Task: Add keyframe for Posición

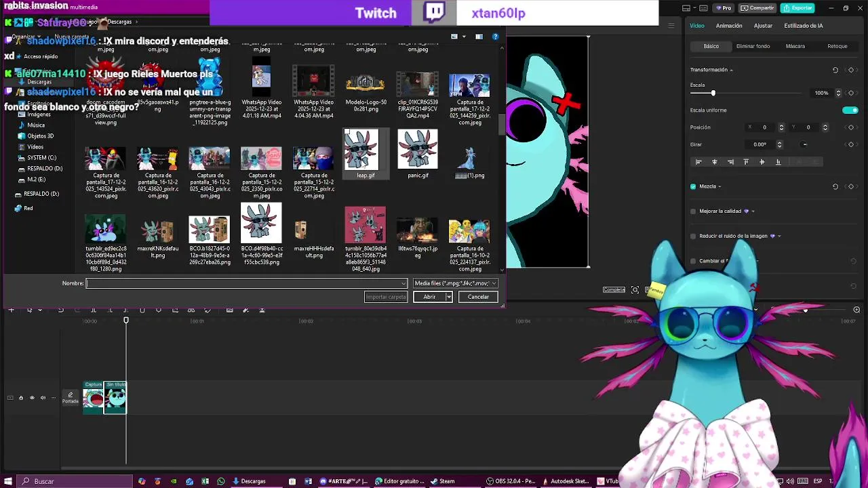Action: pos(851,127)
